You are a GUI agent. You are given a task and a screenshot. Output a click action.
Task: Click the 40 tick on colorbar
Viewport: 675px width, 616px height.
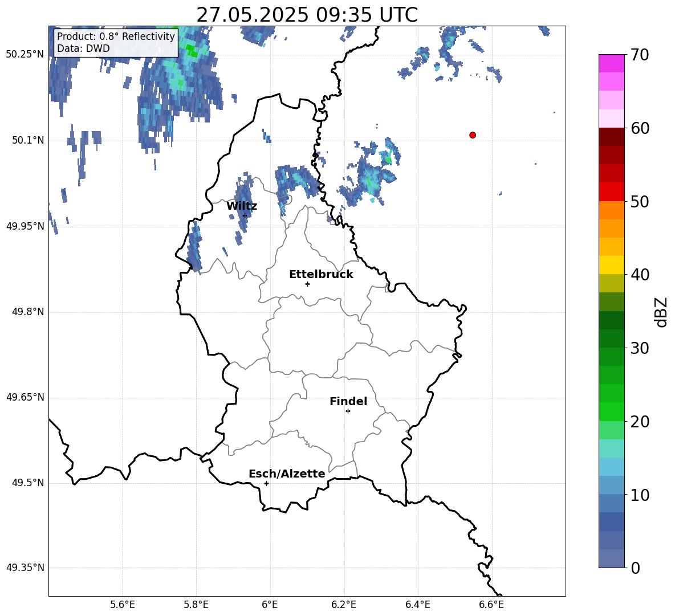[640, 275]
